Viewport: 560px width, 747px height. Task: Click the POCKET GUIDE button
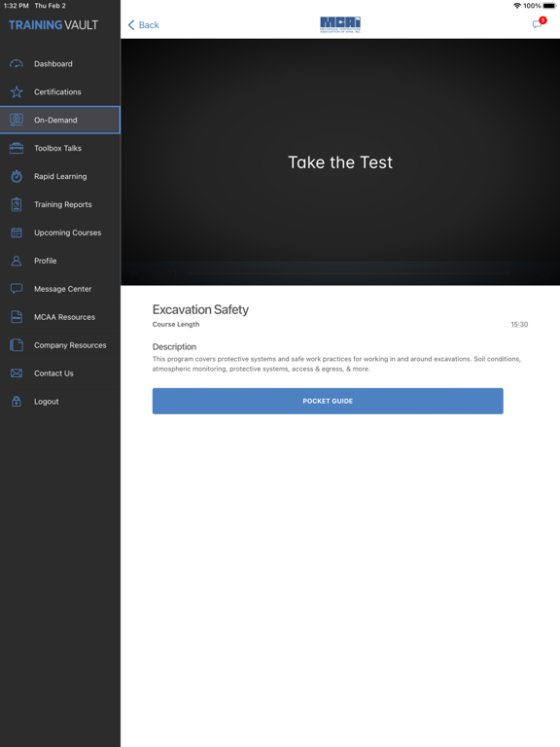(x=328, y=401)
